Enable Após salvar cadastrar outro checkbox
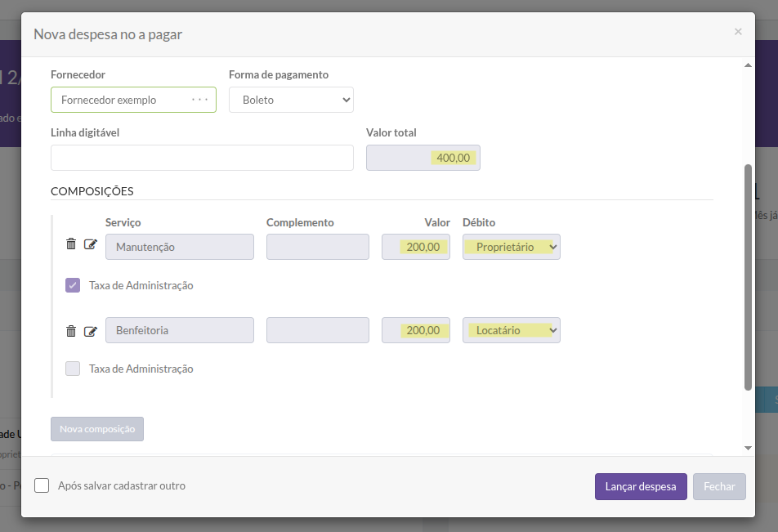This screenshot has width=778, height=532. [42, 485]
